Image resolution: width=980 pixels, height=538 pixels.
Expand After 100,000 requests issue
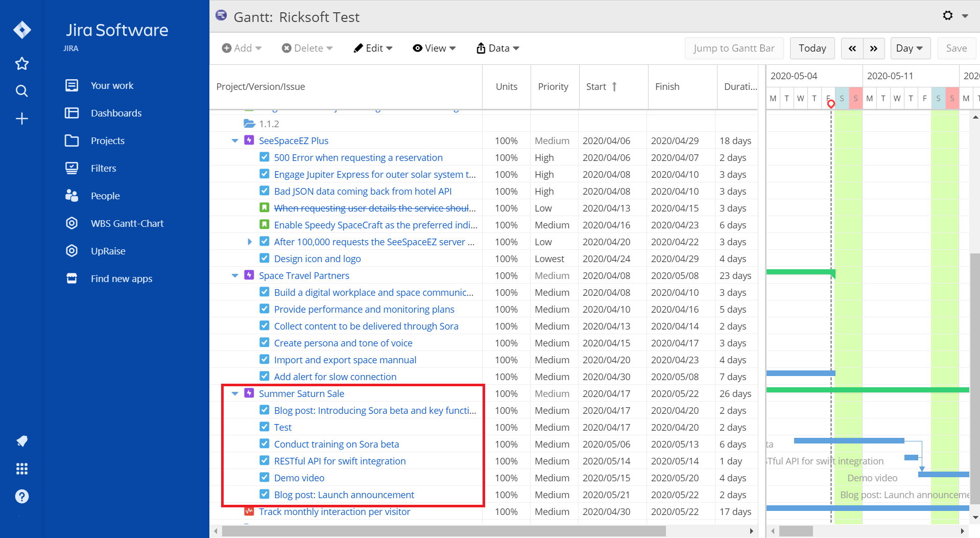tap(250, 242)
